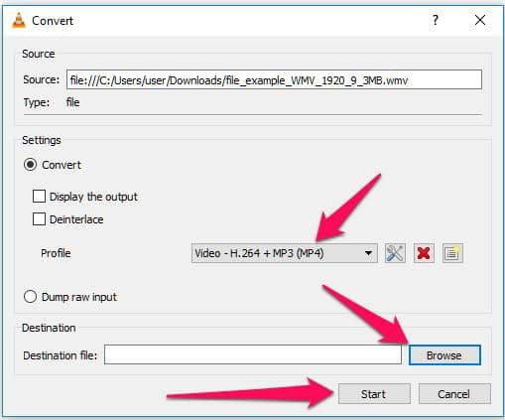The height and width of the screenshot is (420, 505).
Task: Click the Profile dropdown arrow
Action: coord(368,253)
